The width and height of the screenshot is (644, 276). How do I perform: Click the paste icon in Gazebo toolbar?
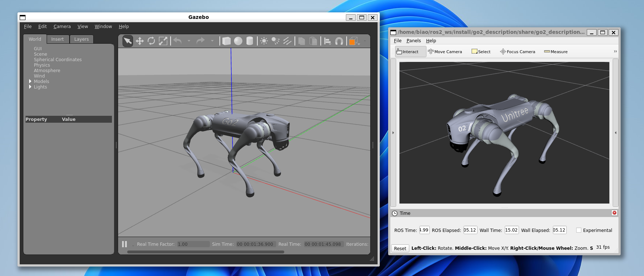click(x=313, y=41)
